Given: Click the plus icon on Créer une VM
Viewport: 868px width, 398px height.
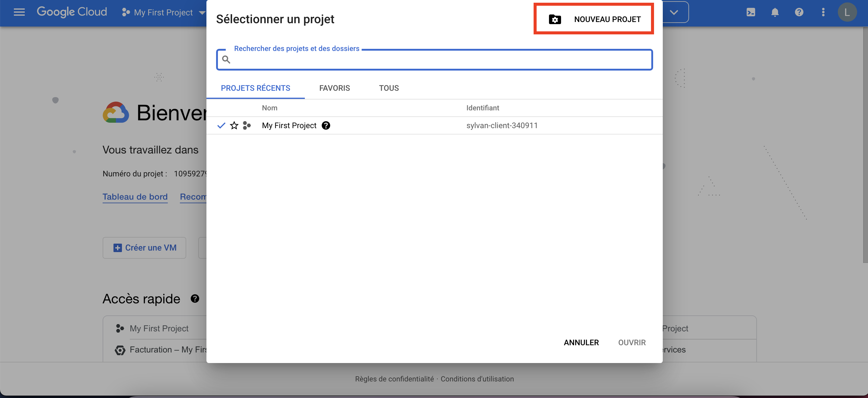Looking at the screenshot, I should tap(118, 248).
